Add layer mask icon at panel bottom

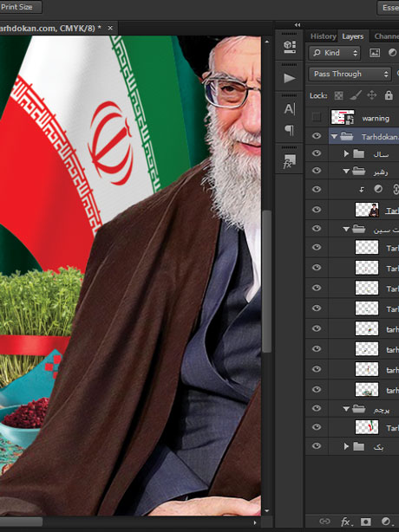point(366,522)
